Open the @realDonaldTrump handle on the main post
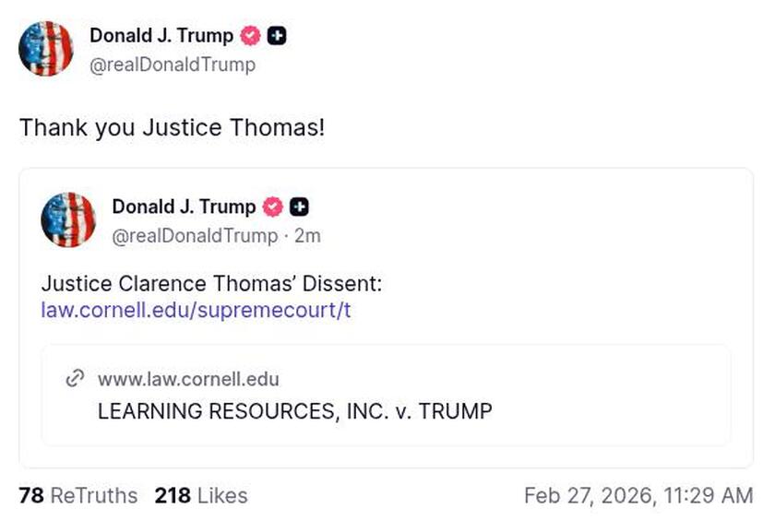 click(171, 65)
